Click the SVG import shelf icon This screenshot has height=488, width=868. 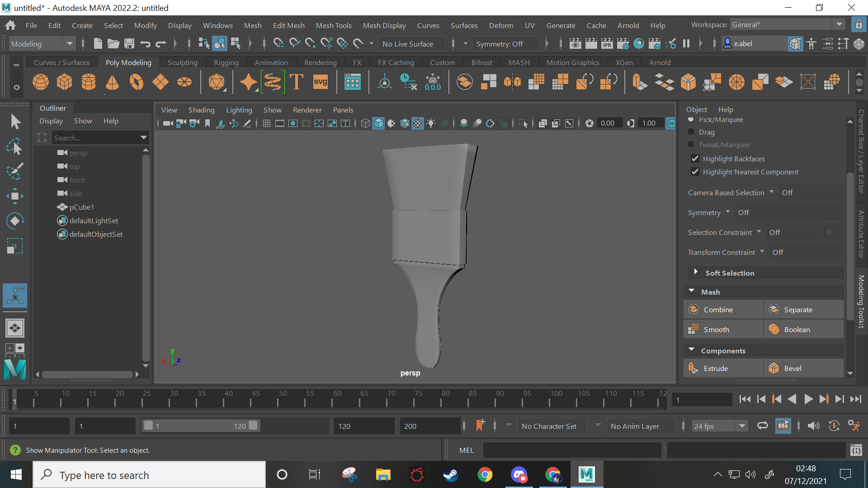point(321,82)
